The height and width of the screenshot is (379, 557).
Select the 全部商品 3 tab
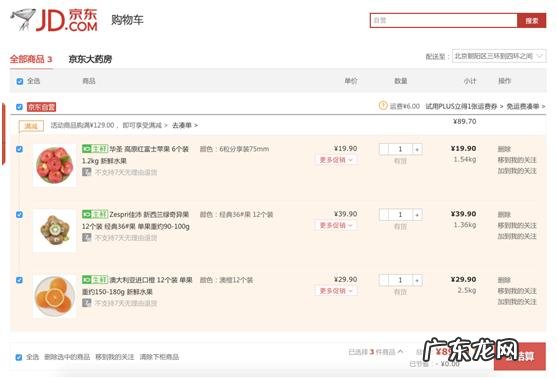(31, 59)
